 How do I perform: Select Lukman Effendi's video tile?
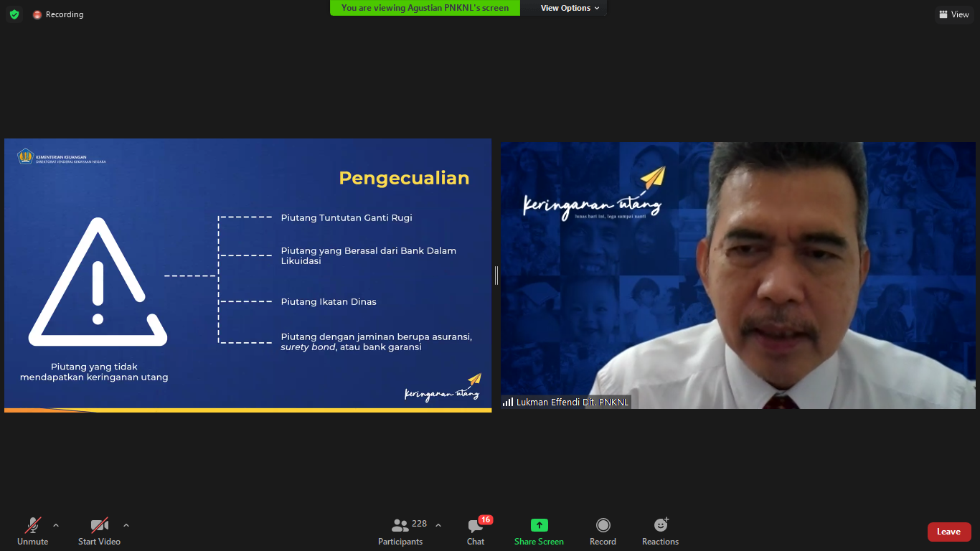pos(738,275)
